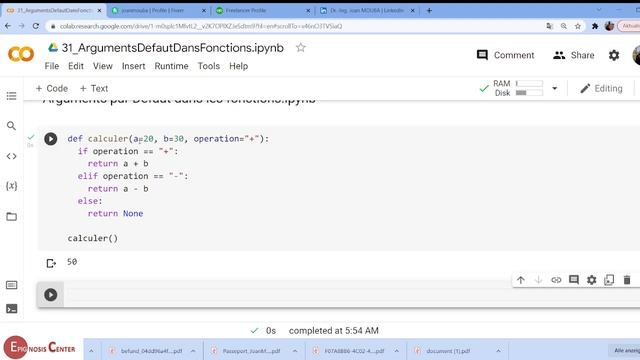Switch to the Freelancer Profile tab
This screenshot has width=640, height=360.
tap(262, 11)
